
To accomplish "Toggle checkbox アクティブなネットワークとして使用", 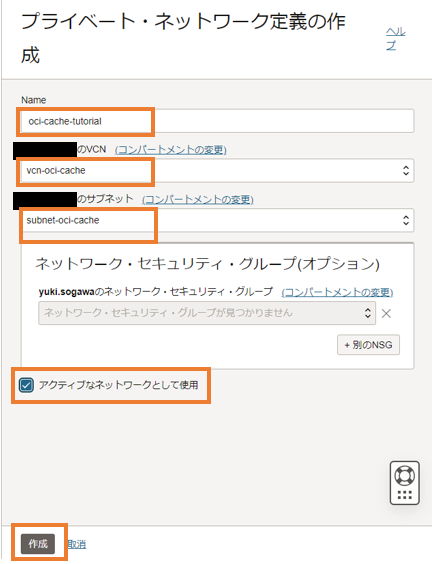I will point(26,385).
